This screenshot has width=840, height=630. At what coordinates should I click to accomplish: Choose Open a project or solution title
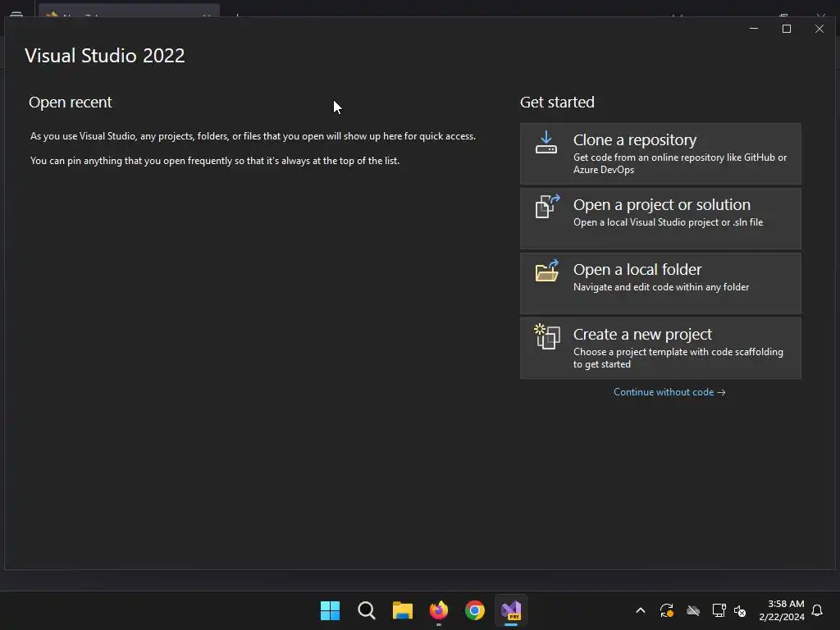click(662, 204)
